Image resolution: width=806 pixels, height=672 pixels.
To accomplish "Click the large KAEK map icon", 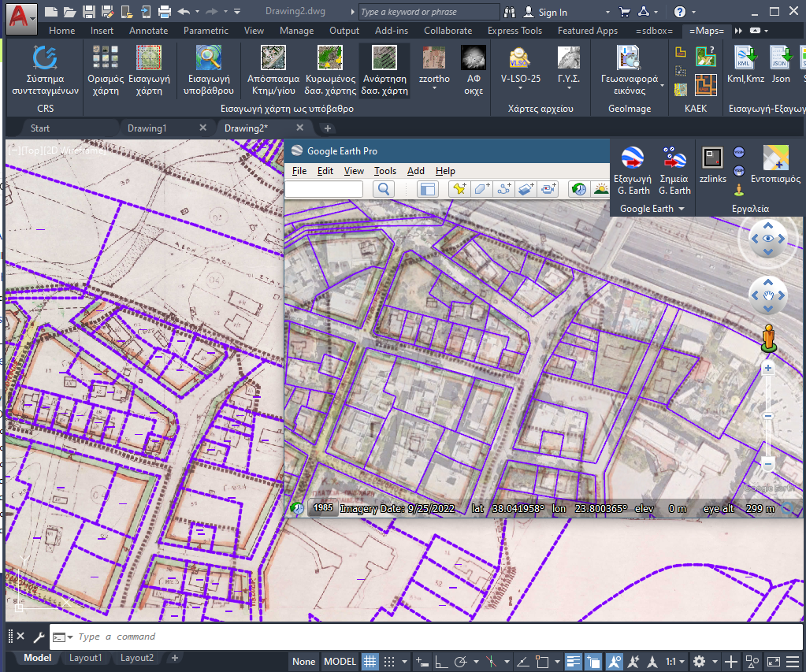I will (706, 85).
